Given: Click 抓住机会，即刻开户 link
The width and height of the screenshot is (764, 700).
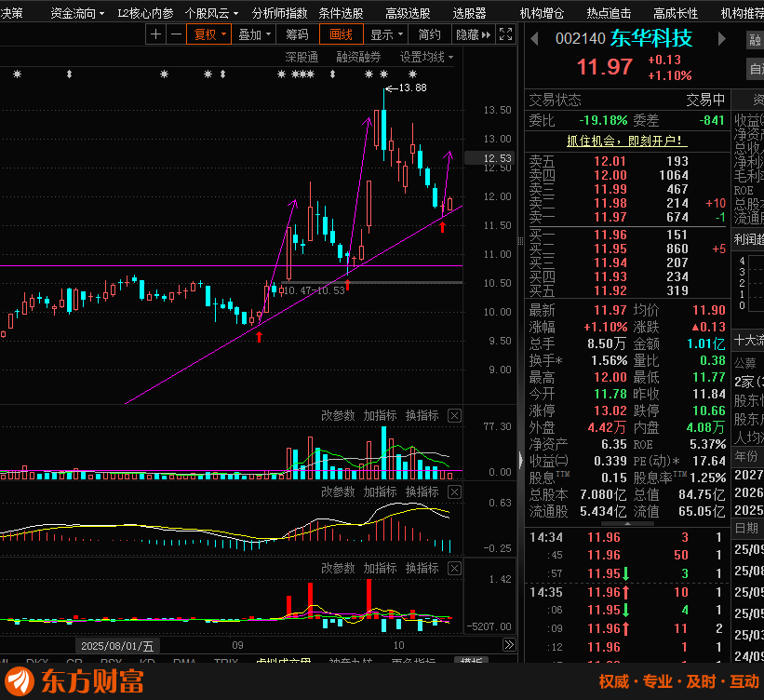Looking at the screenshot, I should [627, 141].
